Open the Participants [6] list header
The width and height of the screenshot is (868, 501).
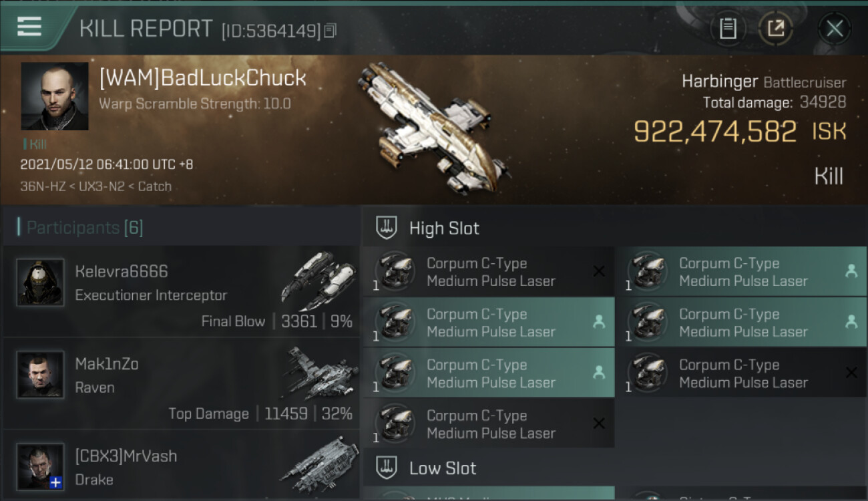click(85, 228)
